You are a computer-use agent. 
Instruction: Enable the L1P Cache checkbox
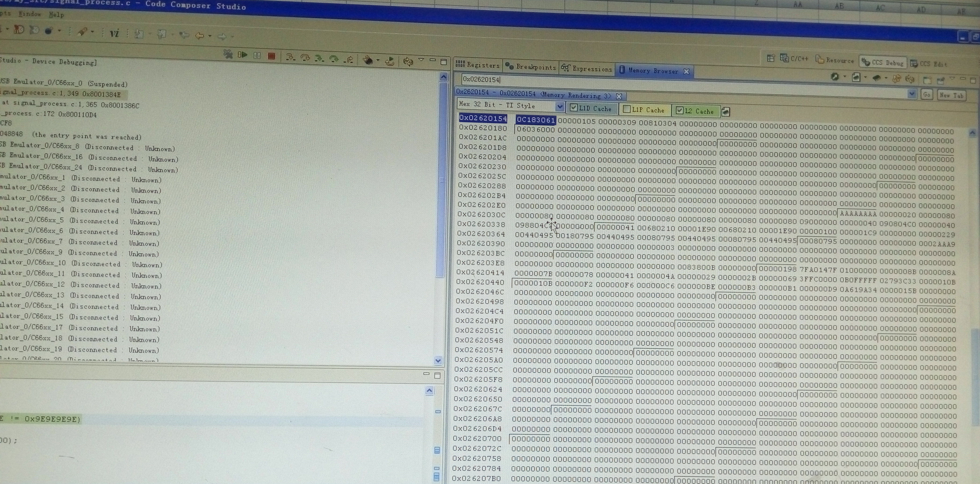pos(627,110)
